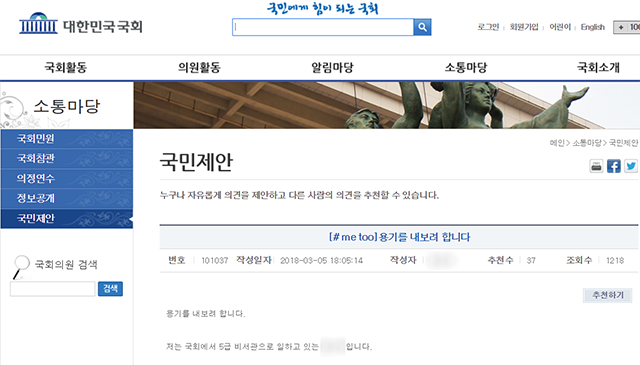Open the 회원가입 link
Viewport: 640px width, 365px height.
(524, 27)
